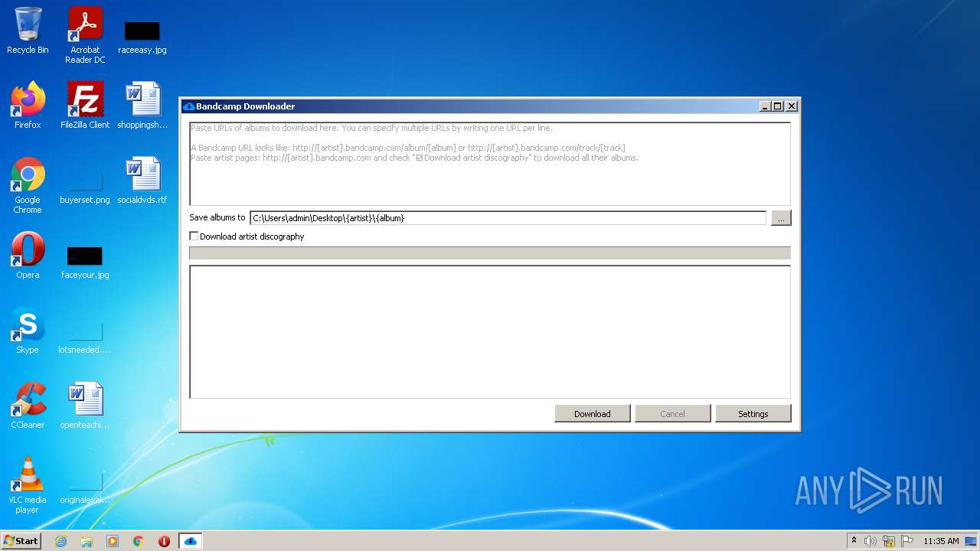Open the Skype desktop shortcut
The image size is (980, 551).
pyautogui.click(x=28, y=331)
